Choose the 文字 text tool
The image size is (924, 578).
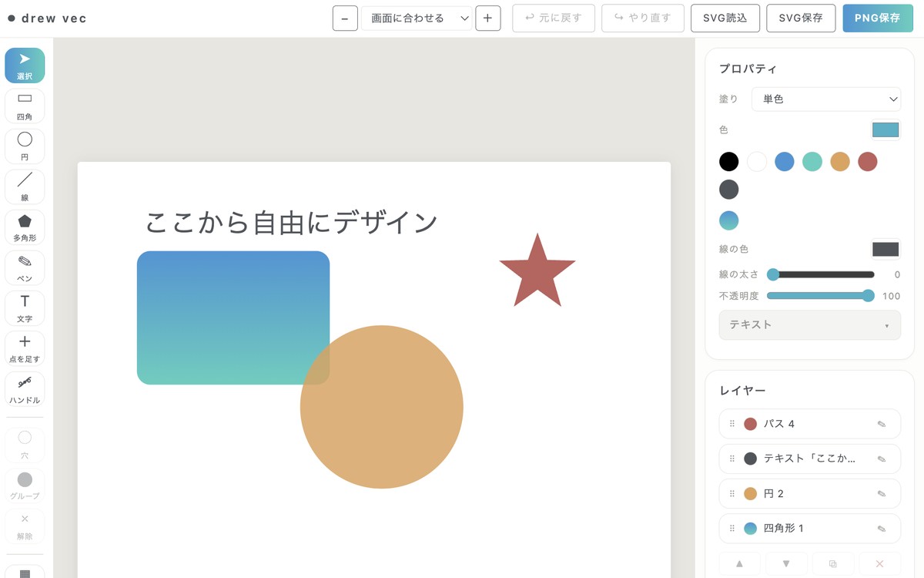click(25, 308)
